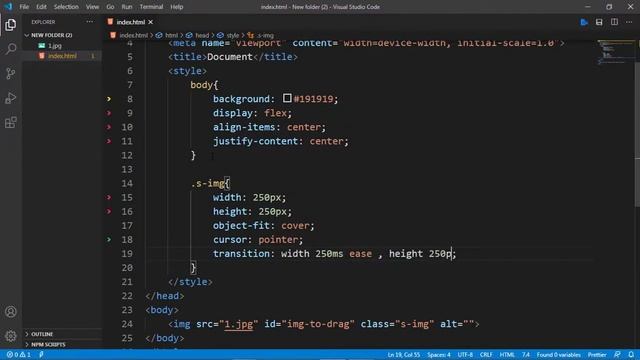Open the Help menu
The height and width of the screenshot is (360, 640).
(177, 7)
